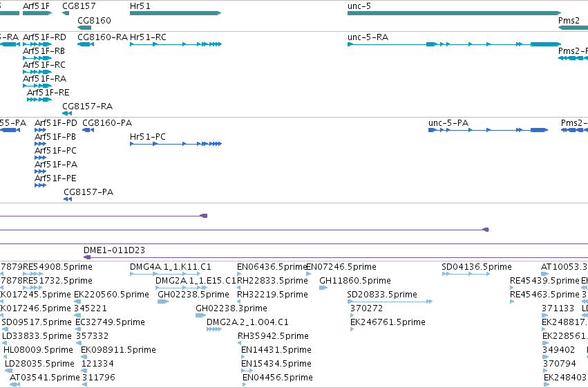Viewport: 588px width, 388px height.
Task: Click the CG8160-PA protein label
Action: tap(107, 123)
